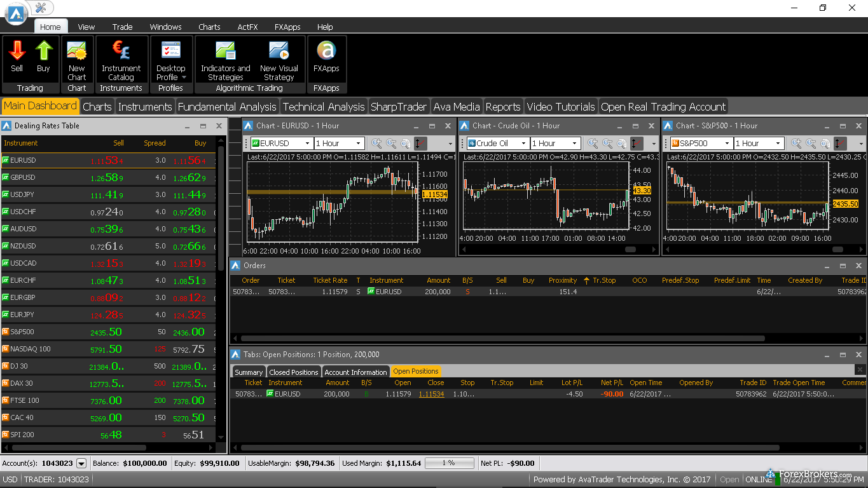Click the wrench quick-access icon in title bar
The image size is (868, 488).
point(41,8)
